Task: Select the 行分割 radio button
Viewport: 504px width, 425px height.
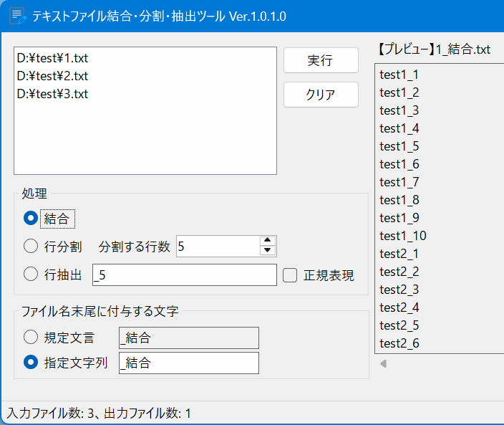Action: click(31, 246)
